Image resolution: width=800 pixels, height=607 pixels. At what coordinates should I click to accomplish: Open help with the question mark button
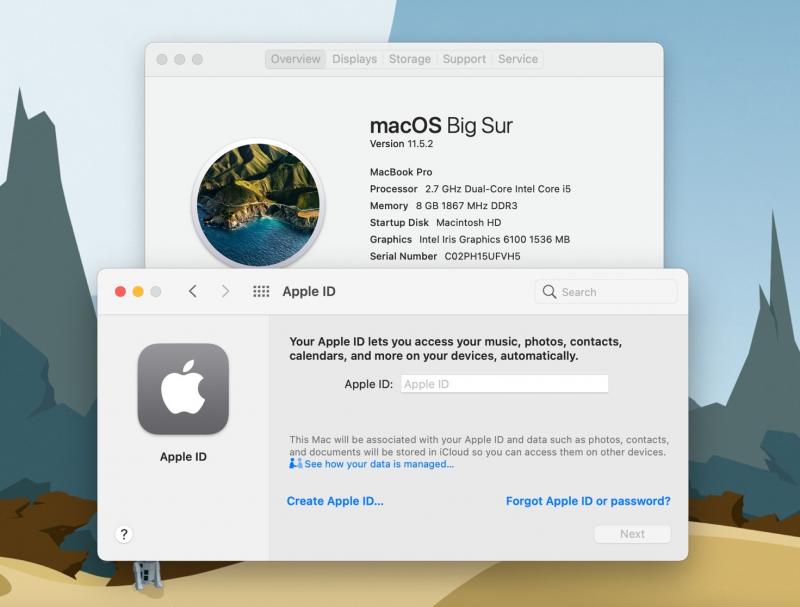pyautogui.click(x=124, y=534)
